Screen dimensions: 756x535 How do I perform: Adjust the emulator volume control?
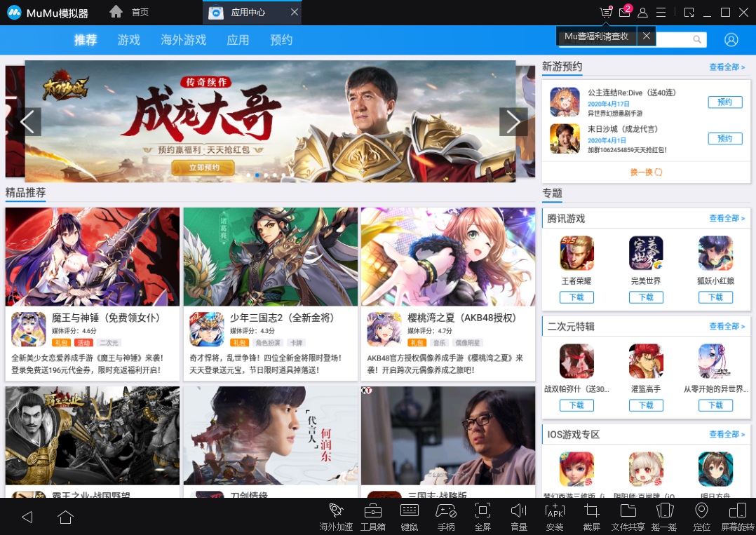click(518, 514)
